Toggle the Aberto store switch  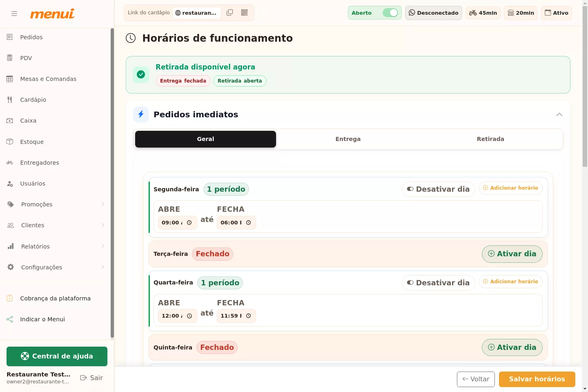pos(390,13)
